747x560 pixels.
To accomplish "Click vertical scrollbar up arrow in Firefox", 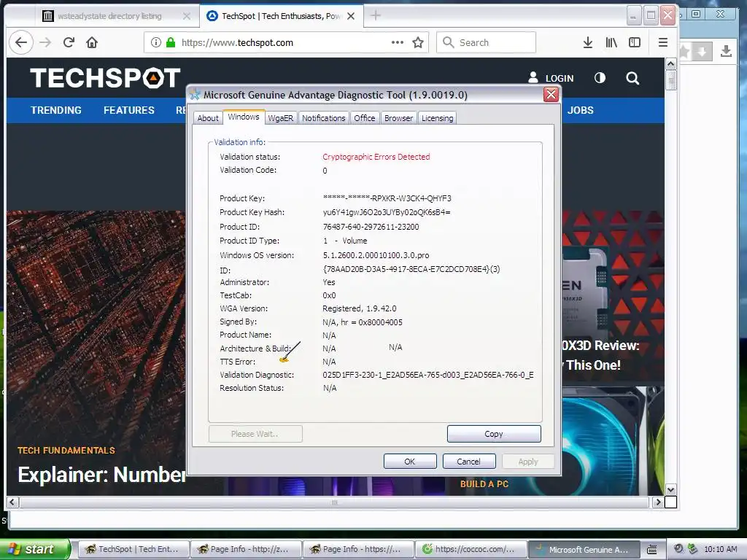I will pos(671,64).
